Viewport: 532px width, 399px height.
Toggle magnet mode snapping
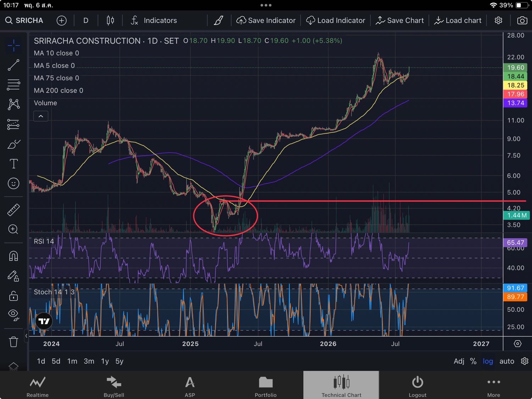(13, 256)
